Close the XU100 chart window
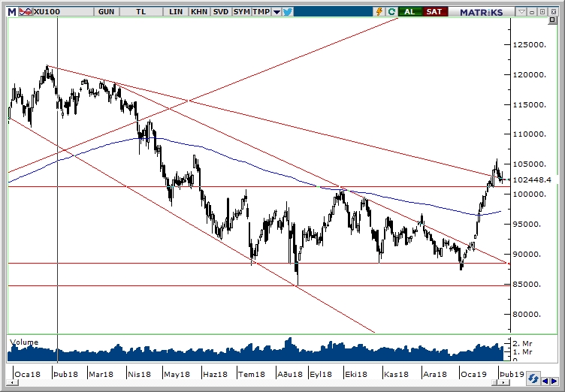Image resolution: width=565 pixels, height=392 pixels. (x=554, y=12)
